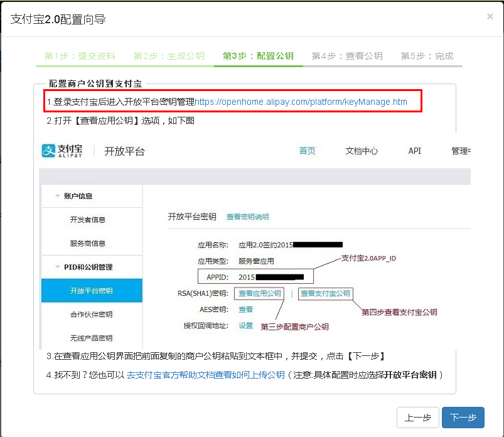Click the APPID value starting with 2015
504x437 pixels.
[x=271, y=277]
